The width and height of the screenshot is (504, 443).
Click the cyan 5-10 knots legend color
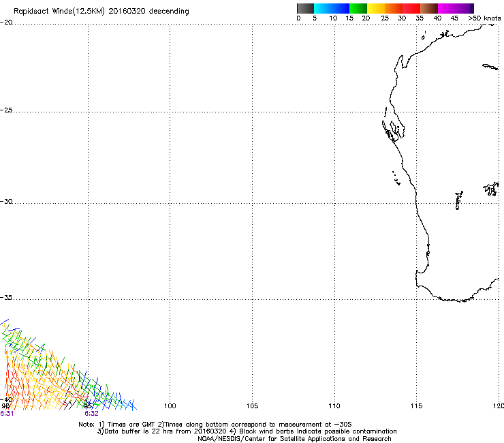click(x=323, y=8)
